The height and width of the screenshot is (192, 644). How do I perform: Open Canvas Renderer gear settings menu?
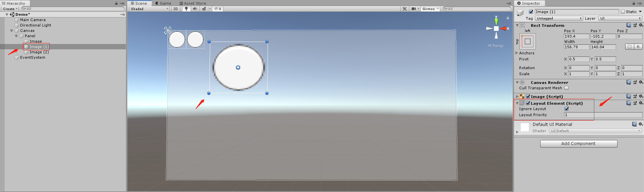click(641, 82)
